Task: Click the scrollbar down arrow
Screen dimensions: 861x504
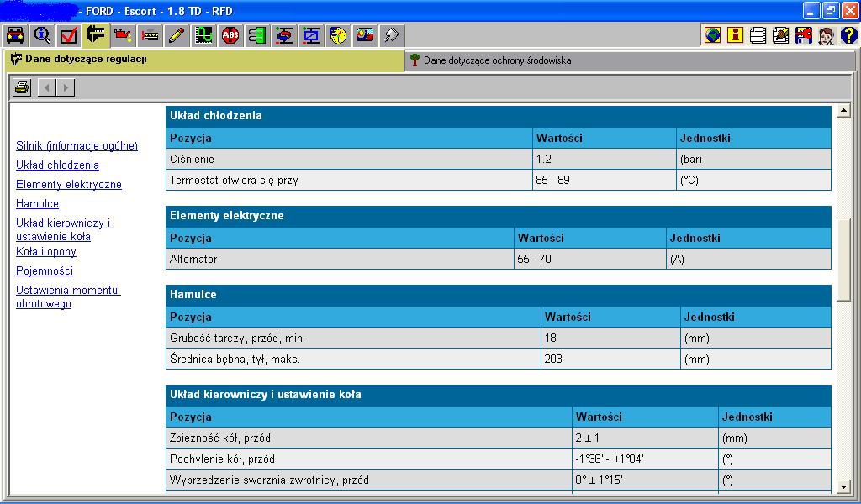Action: (844, 487)
